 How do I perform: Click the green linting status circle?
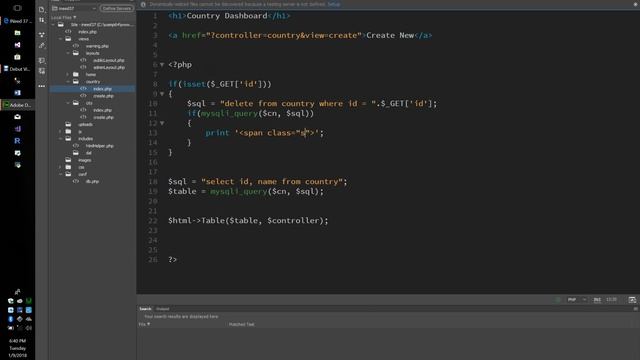pos(558,300)
